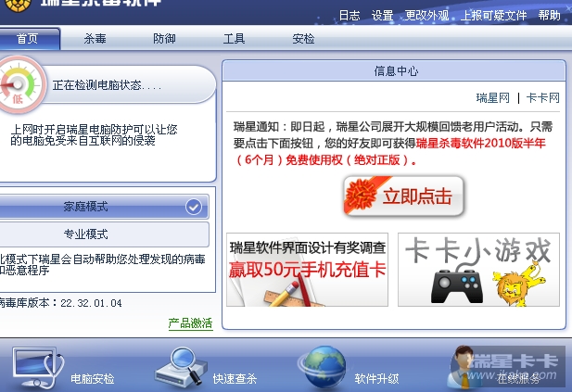This screenshot has height=392, width=572.
Task: Select 家庭模式 home mode
Action: click(x=104, y=207)
